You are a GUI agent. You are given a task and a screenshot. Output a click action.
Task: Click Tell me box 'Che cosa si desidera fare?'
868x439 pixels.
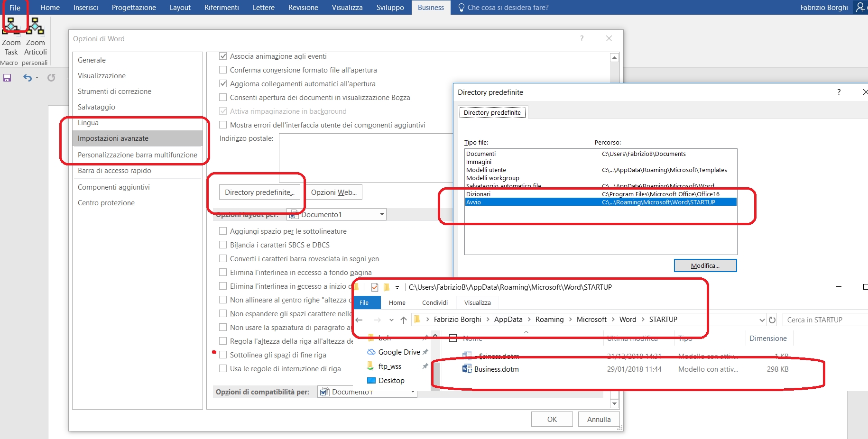coord(503,8)
